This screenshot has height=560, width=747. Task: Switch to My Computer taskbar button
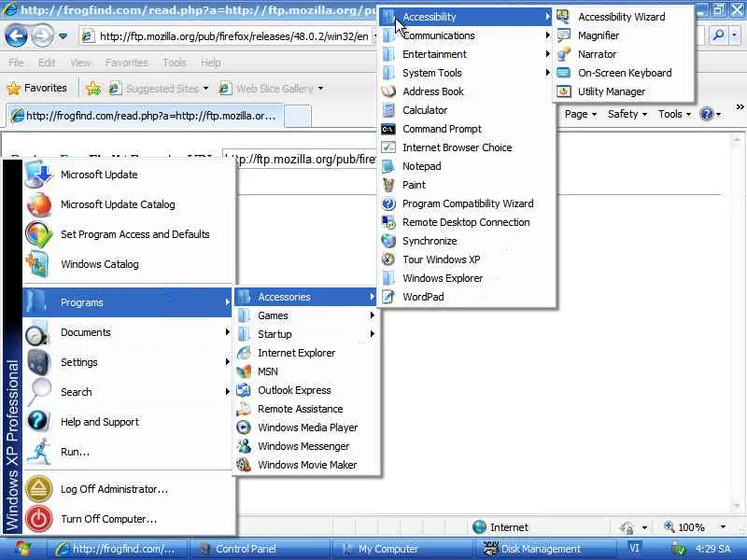pyautogui.click(x=402, y=549)
